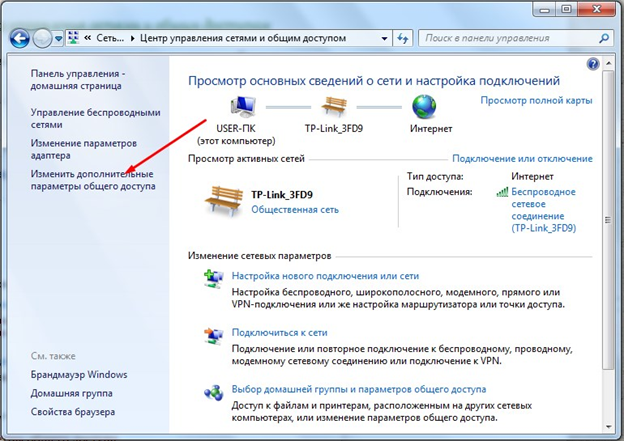Click 'Интернет' value beside 'Тип доступа:'
624x441 pixels.
click(532, 176)
